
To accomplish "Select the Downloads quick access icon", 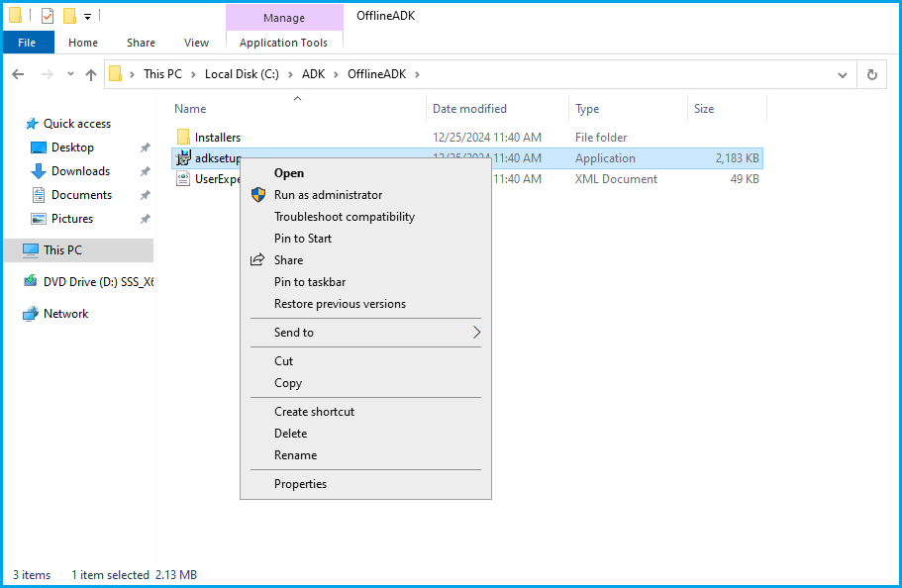I will pos(39,171).
